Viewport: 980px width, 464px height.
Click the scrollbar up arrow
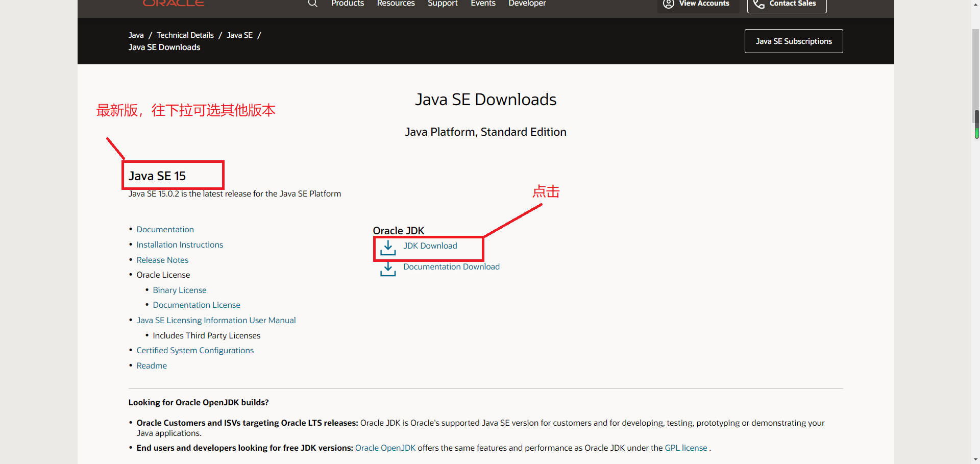tap(975, 4)
